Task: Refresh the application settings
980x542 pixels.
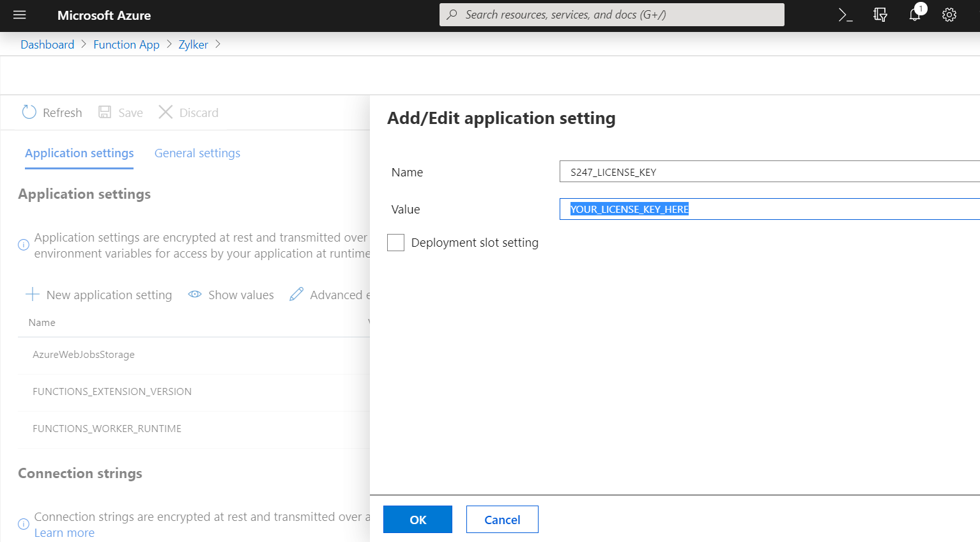Action: click(52, 112)
